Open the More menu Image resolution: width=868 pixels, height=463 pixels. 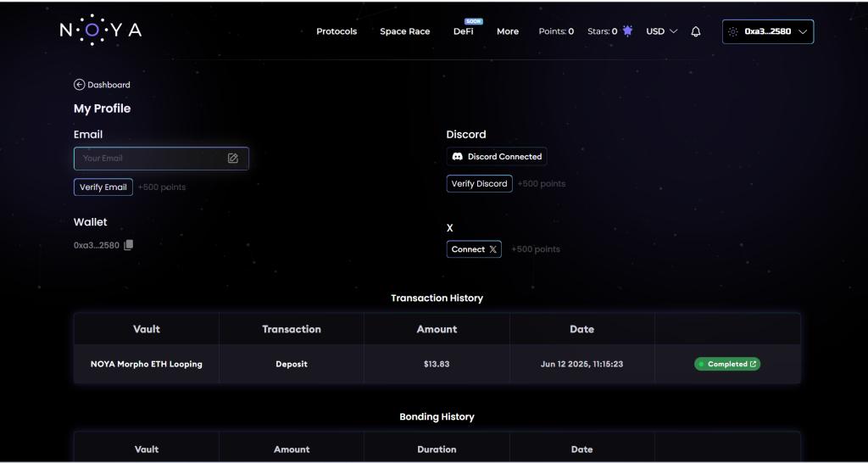(x=508, y=31)
